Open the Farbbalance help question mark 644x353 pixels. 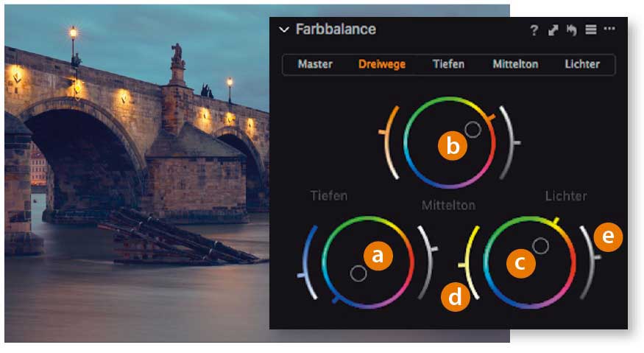pyautogui.click(x=534, y=30)
